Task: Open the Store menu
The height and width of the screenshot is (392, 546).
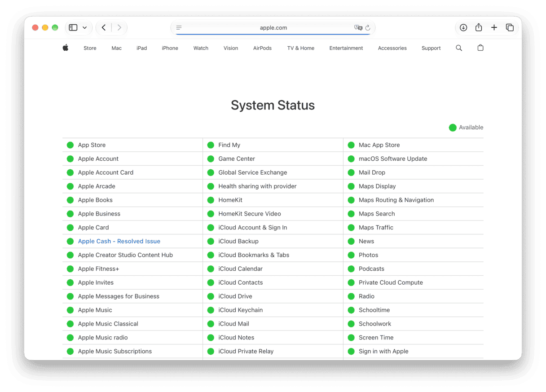Action: [90, 48]
